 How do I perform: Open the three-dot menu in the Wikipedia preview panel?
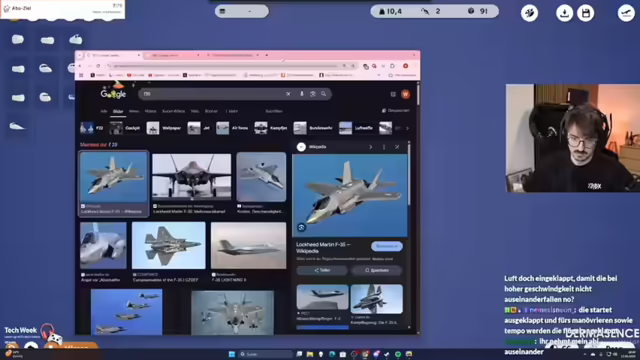(x=384, y=147)
